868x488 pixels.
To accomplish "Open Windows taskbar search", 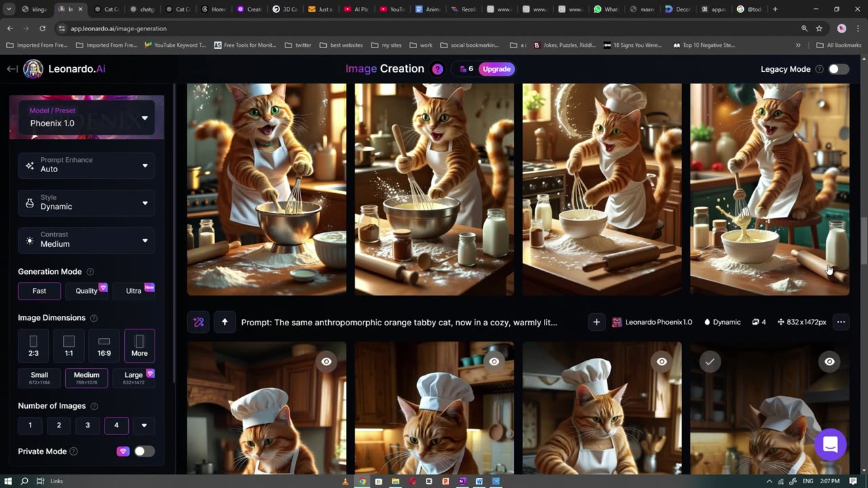I will click(x=24, y=481).
